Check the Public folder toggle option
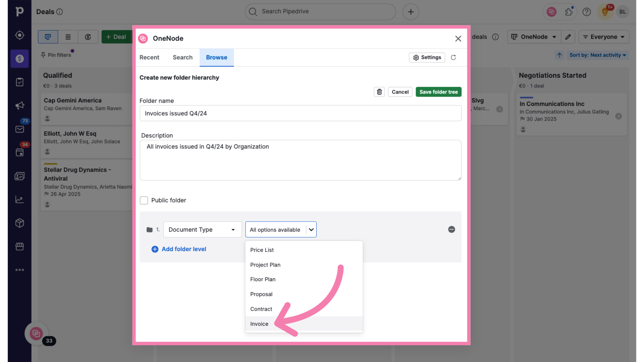Image resolution: width=644 pixels, height=362 pixels. [144, 200]
